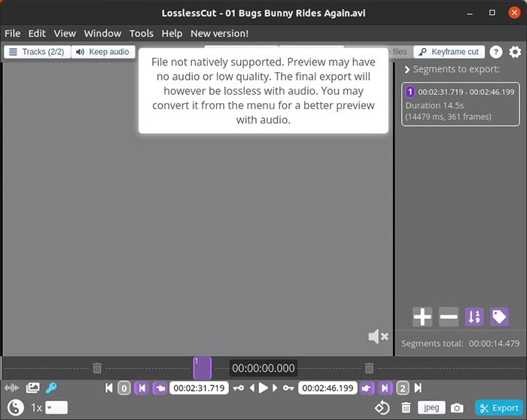527x420 pixels.
Task: Toggle the yin-yang invert segments icon
Action: coord(16,407)
